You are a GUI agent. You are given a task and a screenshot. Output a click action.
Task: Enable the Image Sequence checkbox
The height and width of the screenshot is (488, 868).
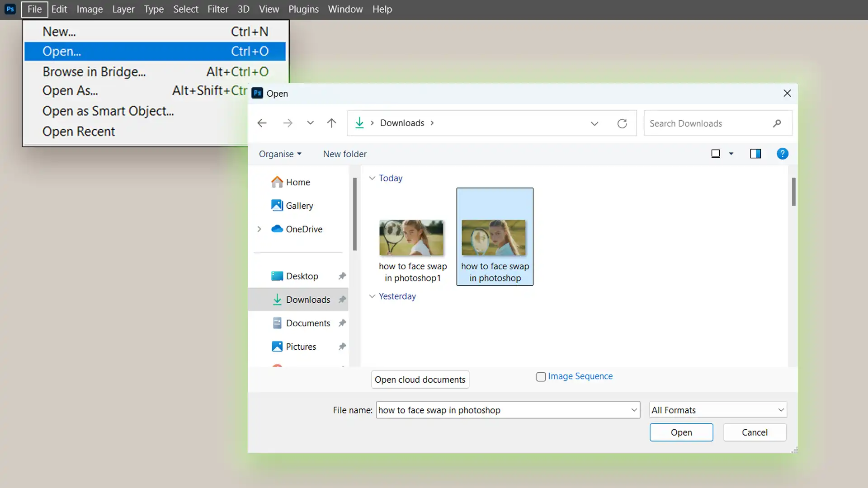click(x=541, y=376)
